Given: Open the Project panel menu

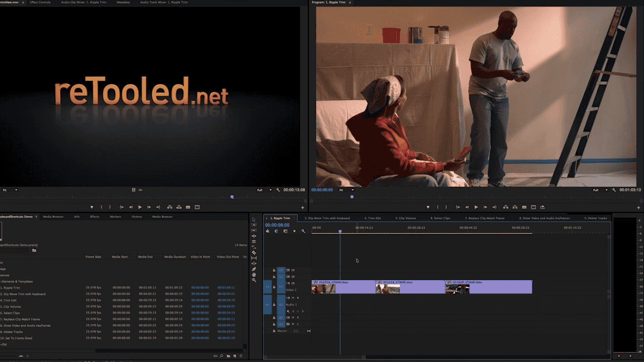Looking at the screenshot, I should [36, 217].
